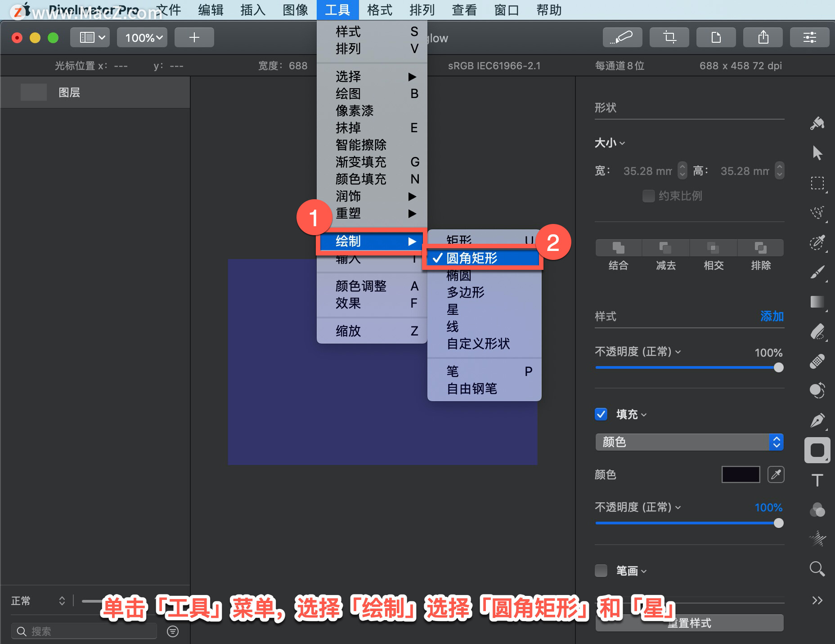Open the Effects tool

817,538
